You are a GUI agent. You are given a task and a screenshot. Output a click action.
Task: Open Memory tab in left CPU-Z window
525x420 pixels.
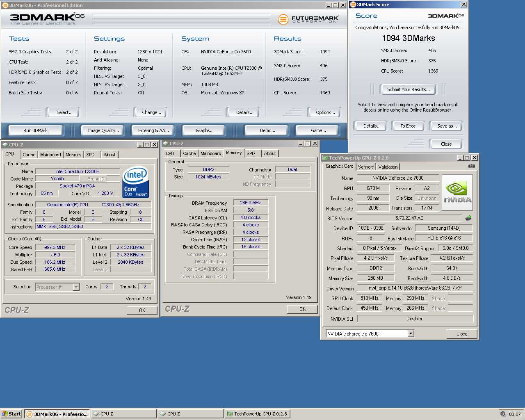[73, 155]
